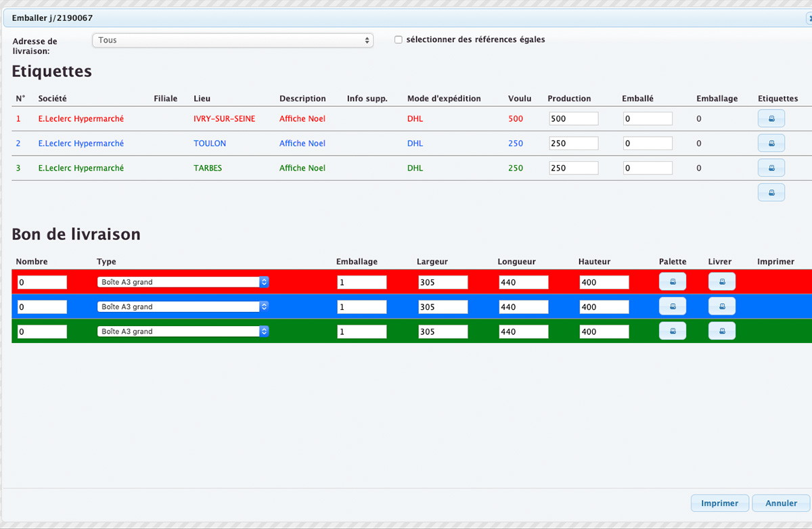Print label for TOULON row
The image size is (812, 529).
tap(771, 143)
